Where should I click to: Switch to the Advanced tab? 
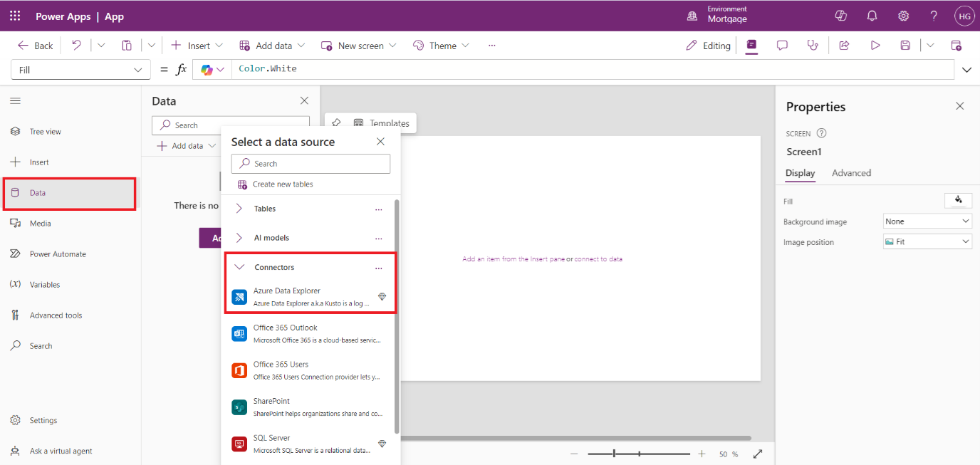click(851, 173)
